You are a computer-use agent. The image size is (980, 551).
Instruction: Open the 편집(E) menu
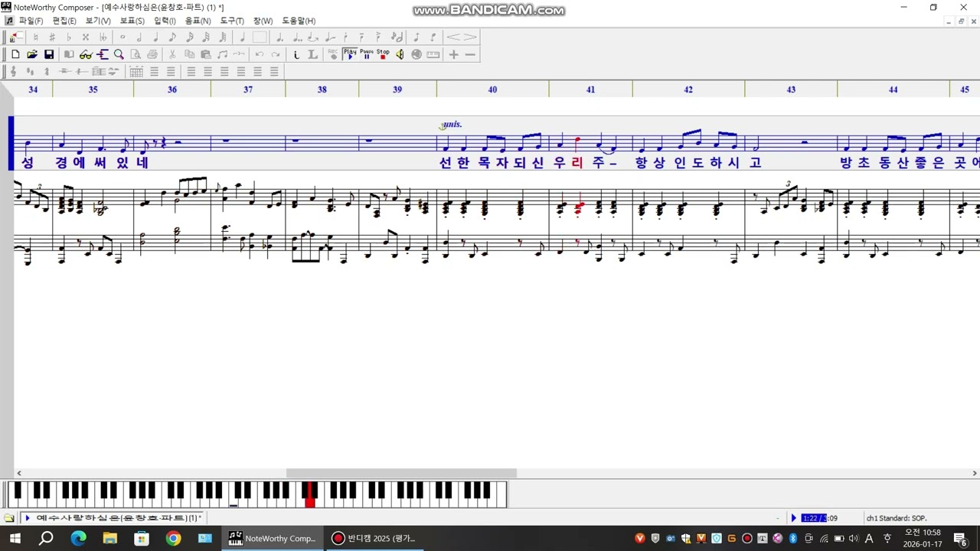pos(64,21)
